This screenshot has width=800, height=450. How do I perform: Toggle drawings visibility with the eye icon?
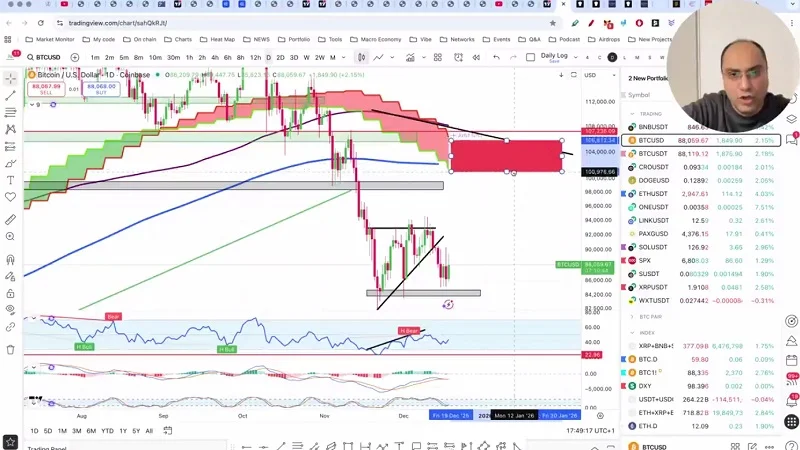point(11,309)
